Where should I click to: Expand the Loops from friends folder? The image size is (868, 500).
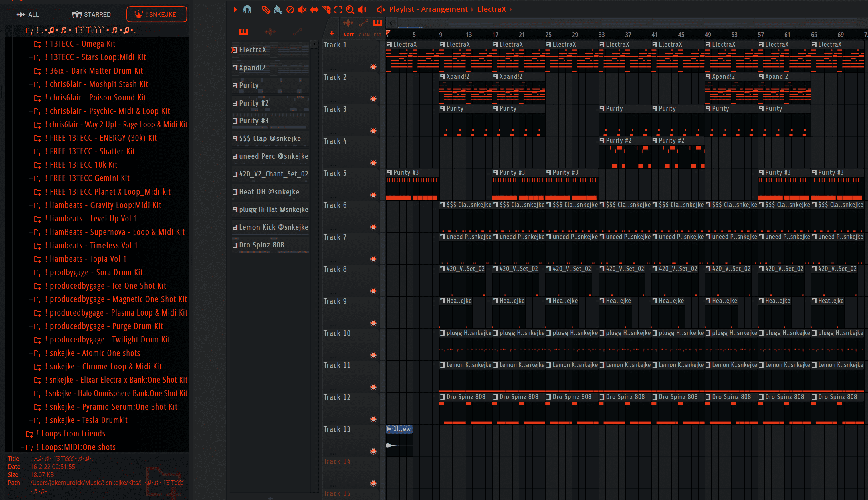(73, 434)
